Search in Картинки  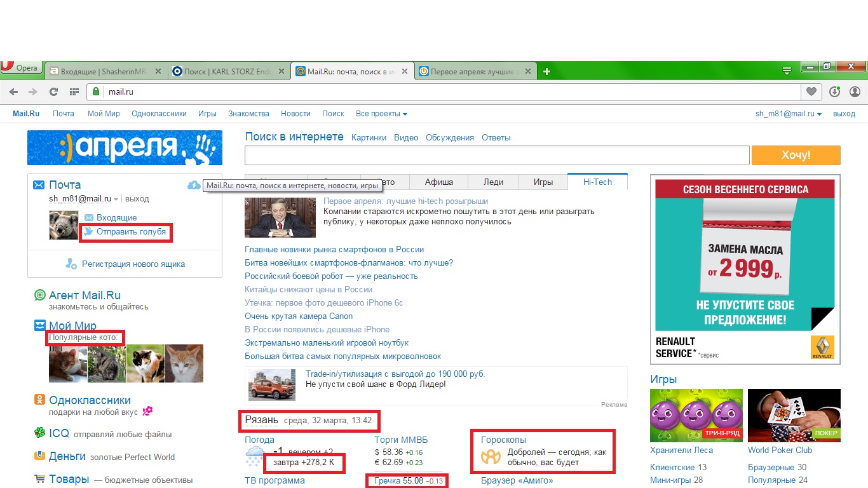369,137
